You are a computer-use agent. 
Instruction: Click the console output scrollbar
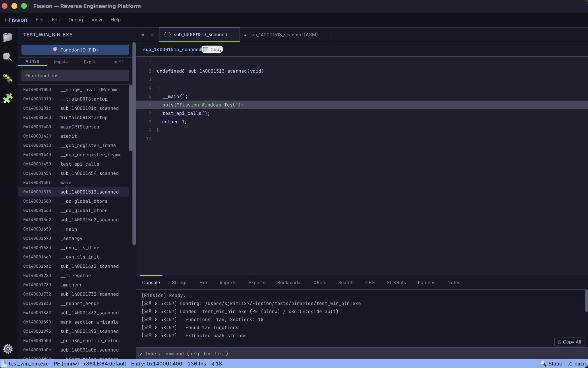click(x=586, y=301)
